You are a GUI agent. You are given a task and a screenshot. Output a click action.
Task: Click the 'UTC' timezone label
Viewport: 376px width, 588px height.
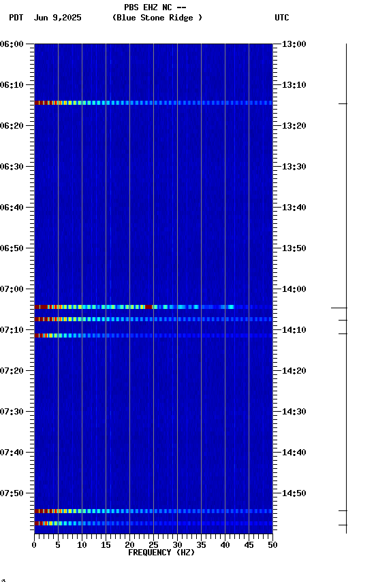282,18
